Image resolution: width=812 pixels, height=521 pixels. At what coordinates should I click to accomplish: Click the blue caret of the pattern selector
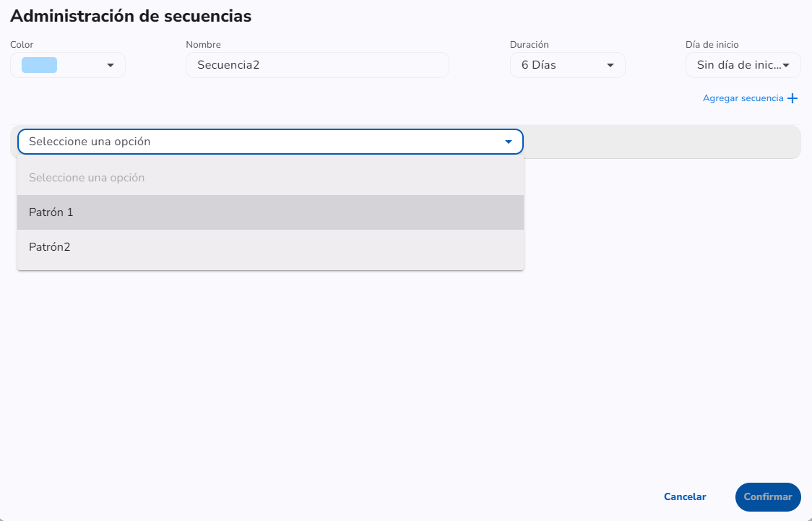(x=509, y=142)
